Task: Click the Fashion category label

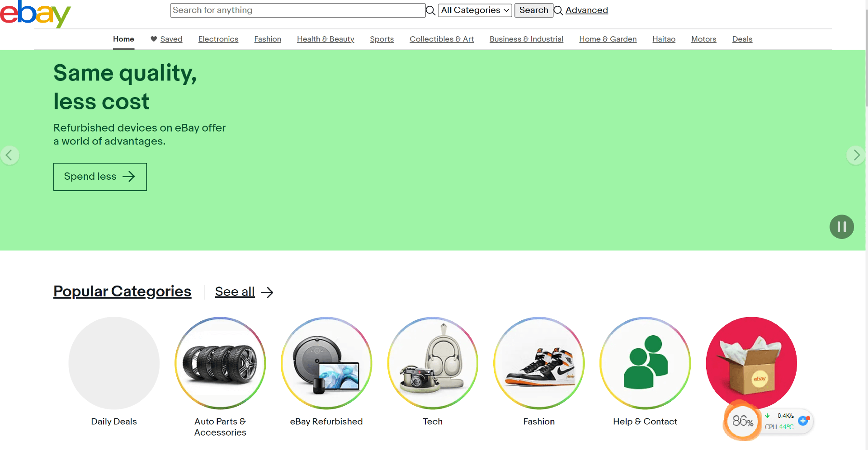Action: pos(539,422)
